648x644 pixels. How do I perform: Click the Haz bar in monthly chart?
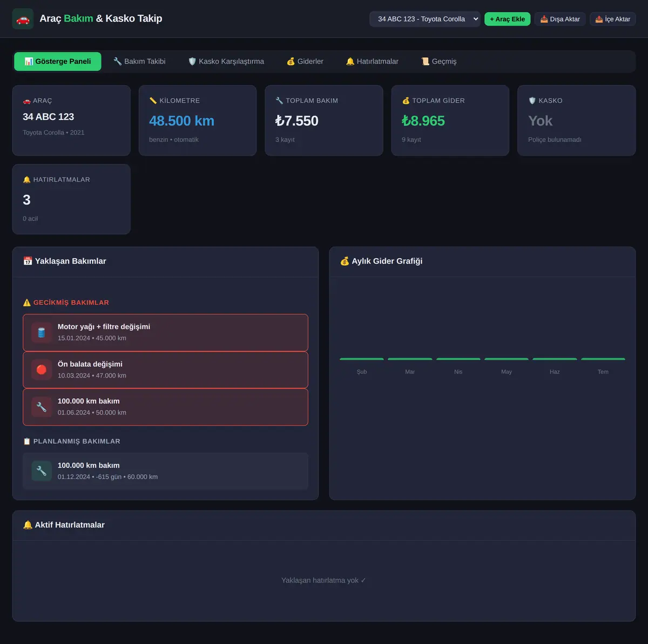555,359
